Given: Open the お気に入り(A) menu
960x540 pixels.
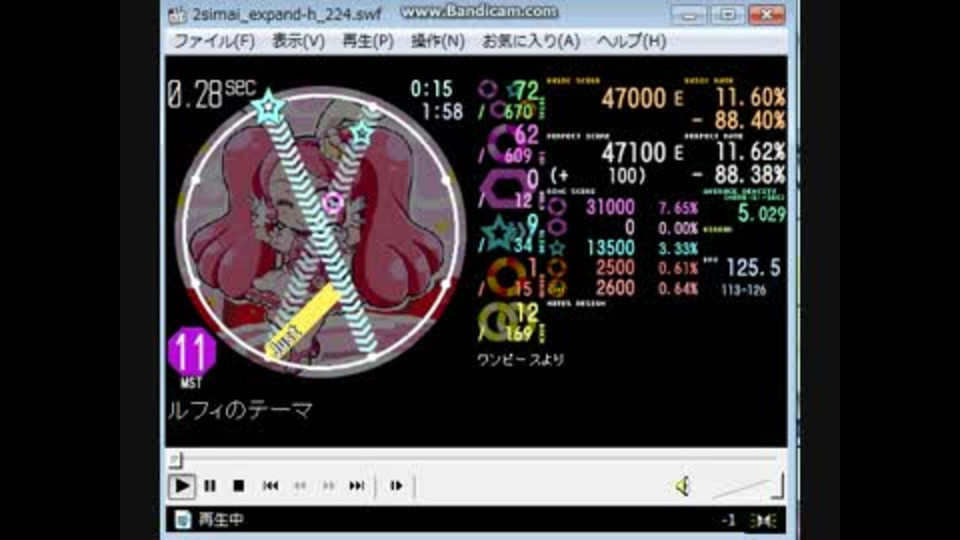Looking at the screenshot, I should point(531,41).
